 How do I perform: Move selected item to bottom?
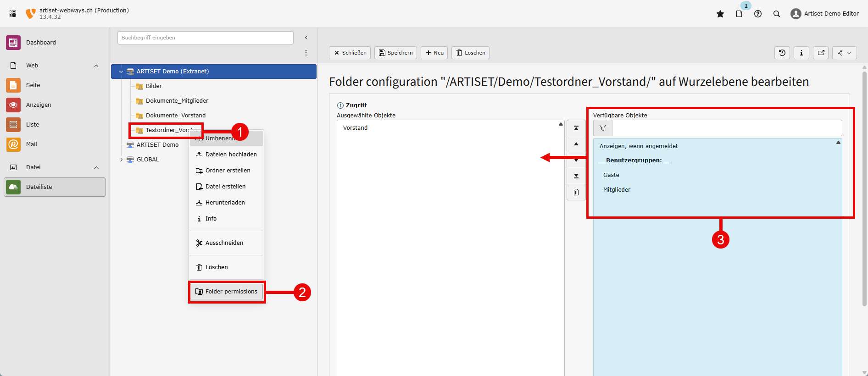(576, 176)
